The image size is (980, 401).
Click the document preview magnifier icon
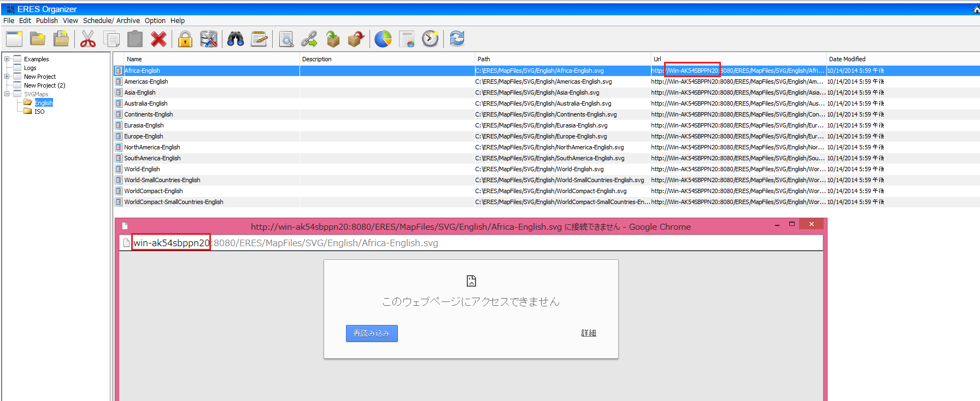286,39
